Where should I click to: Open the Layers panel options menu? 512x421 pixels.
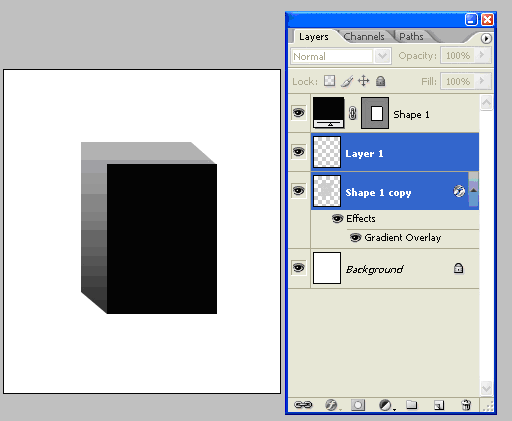tap(486, 39)
